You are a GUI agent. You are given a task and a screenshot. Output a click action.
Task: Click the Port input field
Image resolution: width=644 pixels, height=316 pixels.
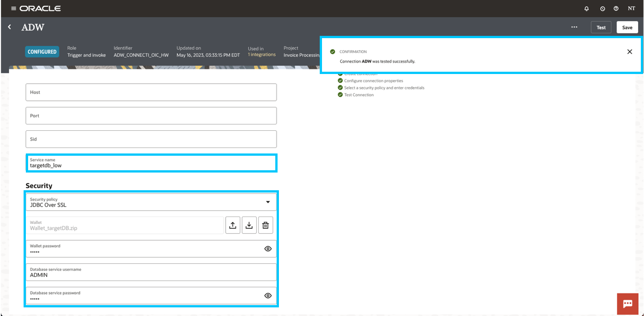(x=151, y=116)
